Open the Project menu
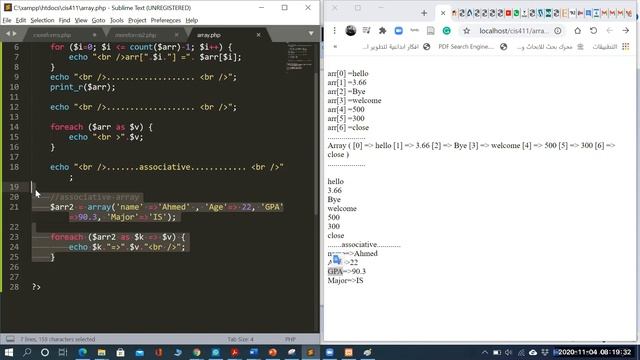 tap(137, 20)
